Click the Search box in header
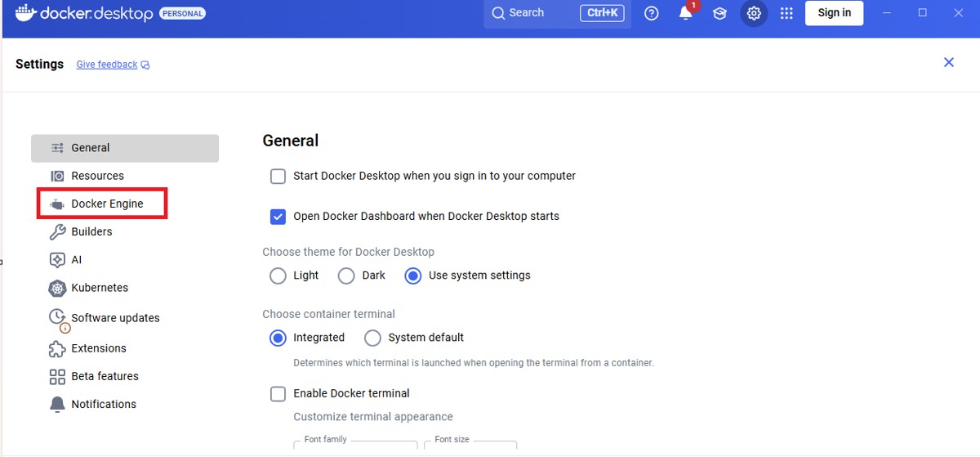The height and width of the screenshot is (457, 980). tap(531, 13)
